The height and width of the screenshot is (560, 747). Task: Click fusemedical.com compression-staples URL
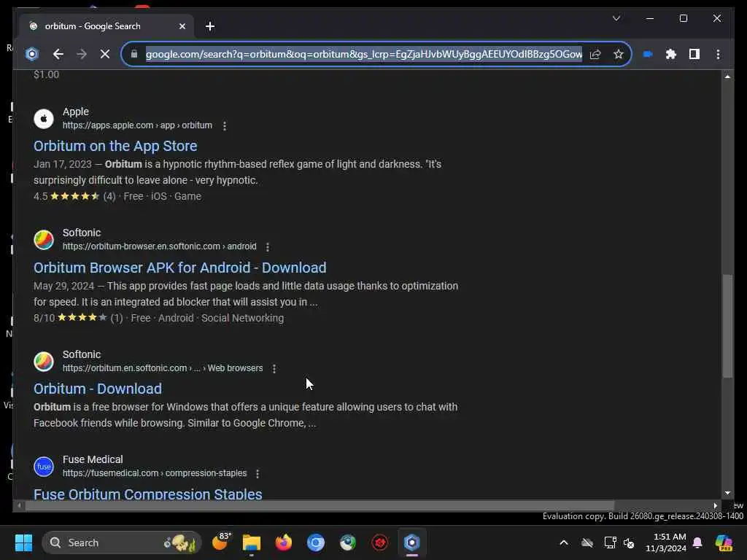point(155,472)
